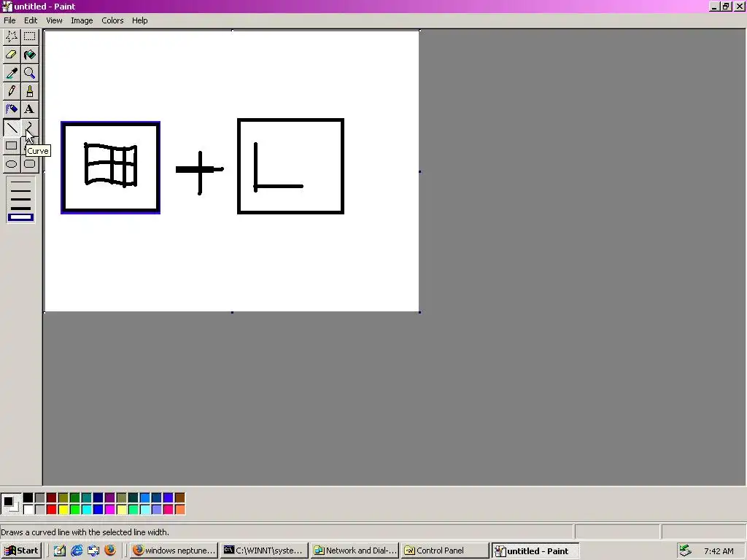Select the dark gray palette swatch
747x560 pixels.
pyautogui.click(x=39, y=498)
